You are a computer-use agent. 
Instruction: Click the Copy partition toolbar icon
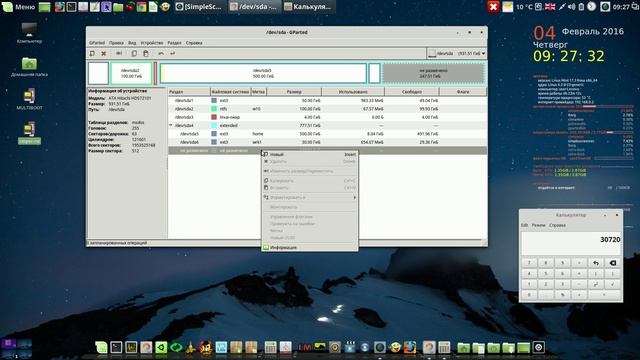(x=134, y=53)
